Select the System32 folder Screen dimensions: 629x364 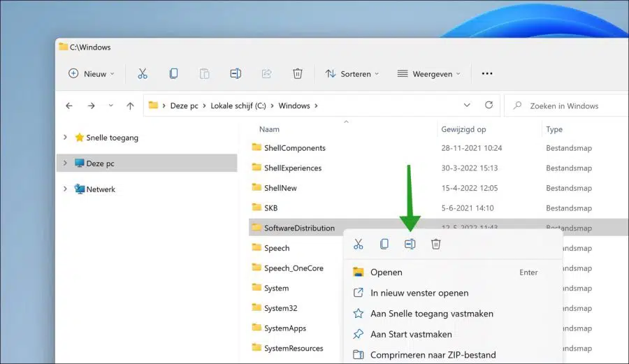[x=281, y=308]
